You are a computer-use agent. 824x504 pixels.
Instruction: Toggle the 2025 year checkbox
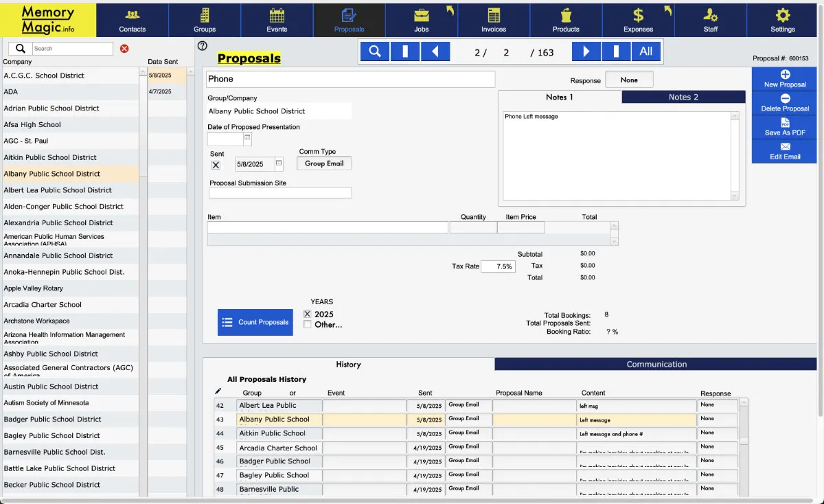click(308, 314)
